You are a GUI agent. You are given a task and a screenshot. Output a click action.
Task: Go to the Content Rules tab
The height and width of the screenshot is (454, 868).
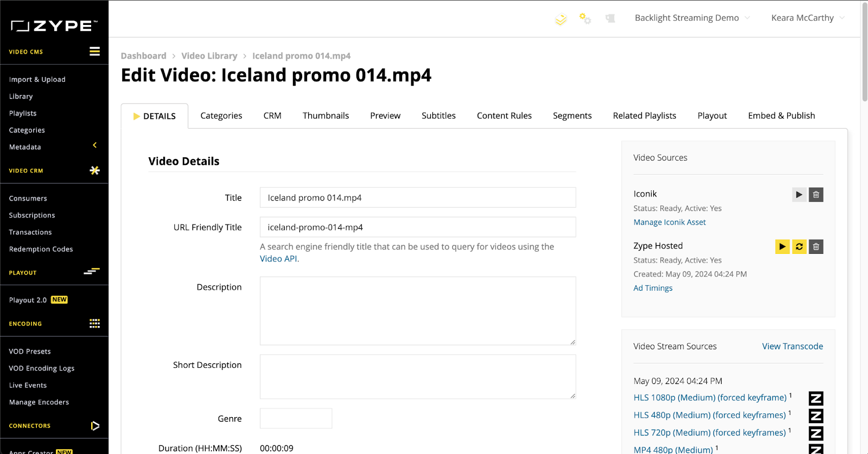pyautogui.click(x=504, y=116)
